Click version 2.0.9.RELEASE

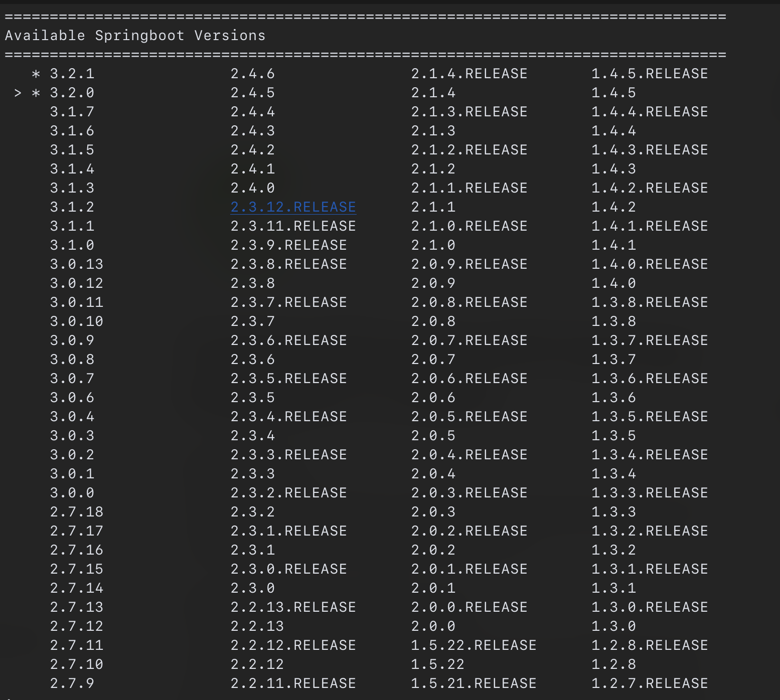(470, 264)
